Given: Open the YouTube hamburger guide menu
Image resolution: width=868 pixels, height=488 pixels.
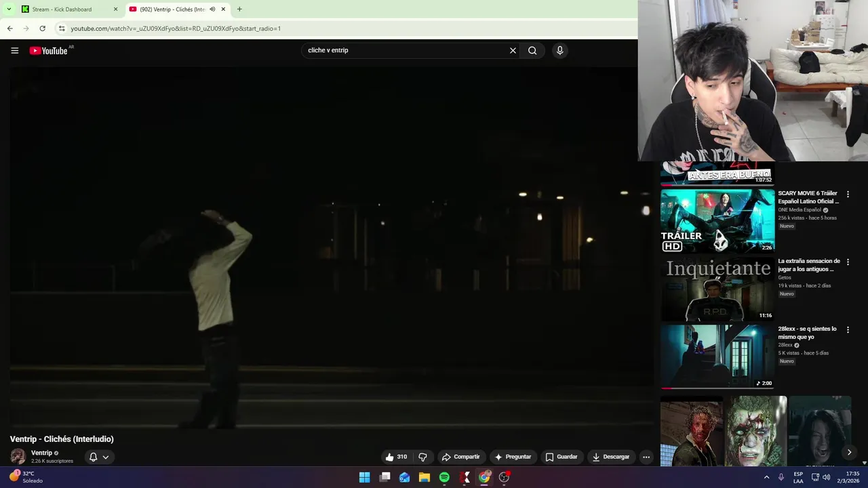Looking at the screenshot, I should (14, 50).
